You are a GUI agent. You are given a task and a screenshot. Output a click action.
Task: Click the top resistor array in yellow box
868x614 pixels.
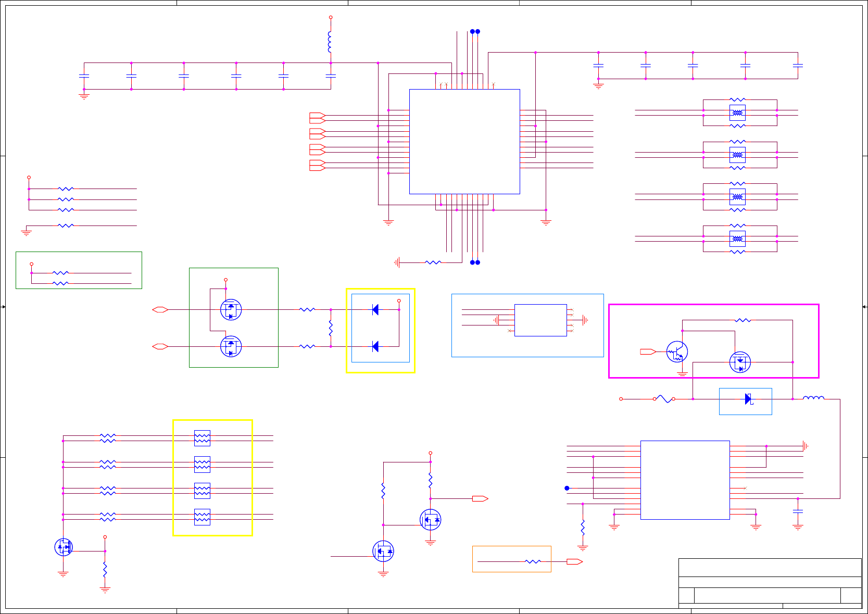(x=202, y=438)
